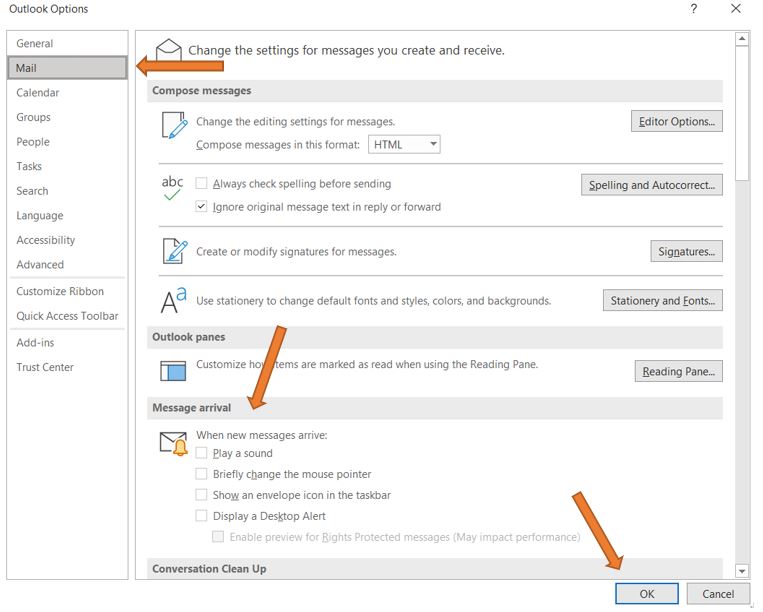Open Stationery and Fonts dialog
The height and width of the screenshot is (612, 763).
pyautogui.click(x=662, y=300)
